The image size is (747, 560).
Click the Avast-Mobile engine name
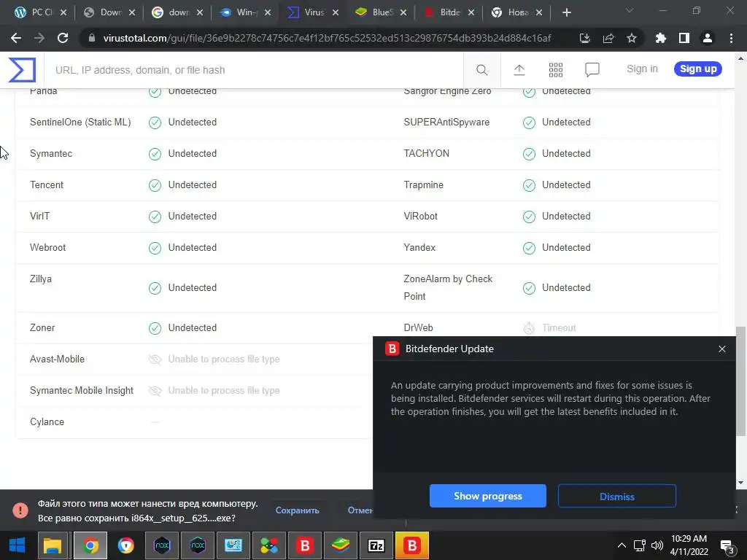(57, 359)
